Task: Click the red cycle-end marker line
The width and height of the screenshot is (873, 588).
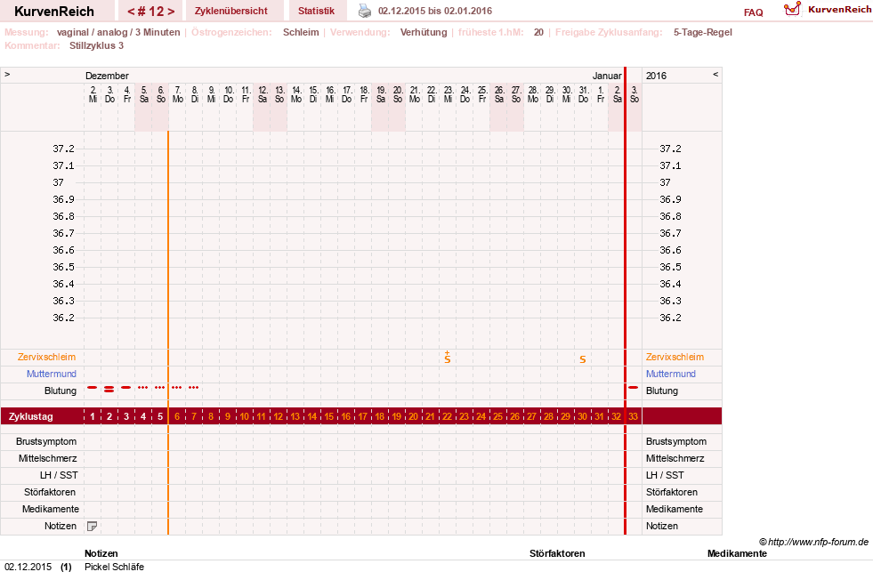Action: click(x=626, y=301)
